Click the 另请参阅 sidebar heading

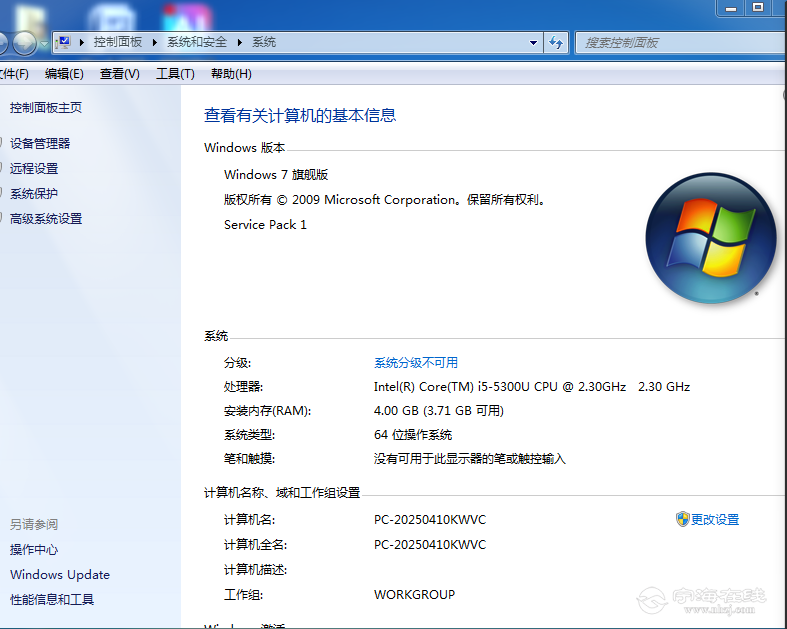[34, 525]
